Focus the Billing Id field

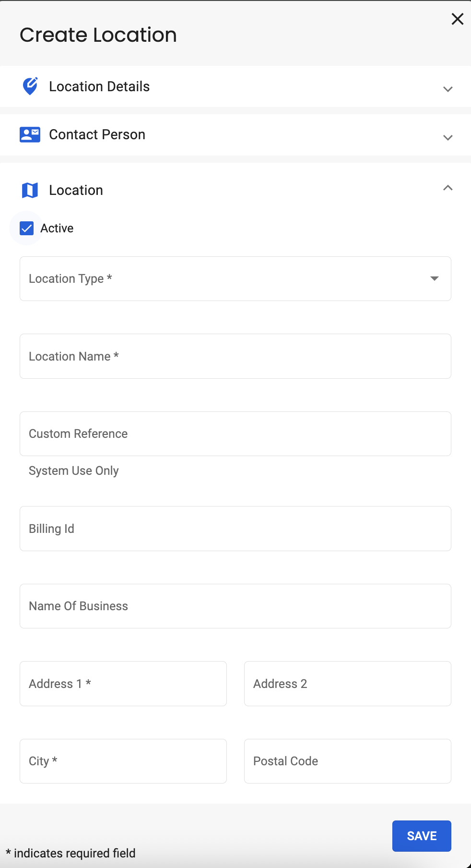235,529
